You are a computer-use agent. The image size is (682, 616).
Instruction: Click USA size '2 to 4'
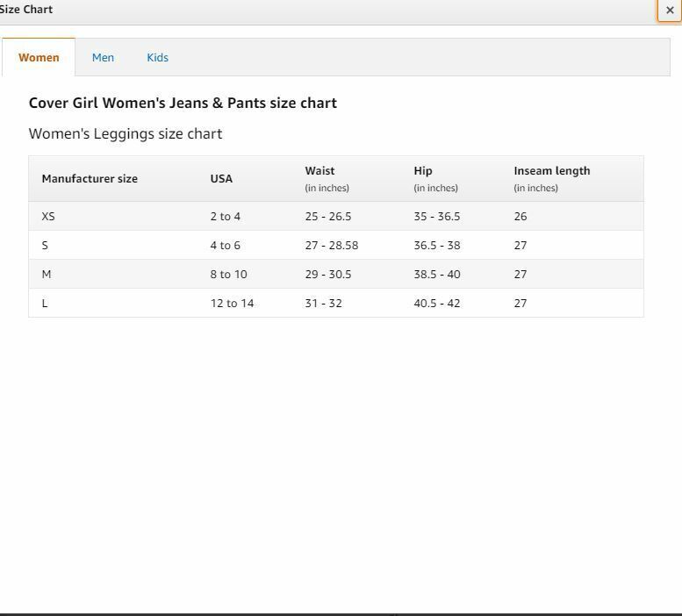(226, 217)
